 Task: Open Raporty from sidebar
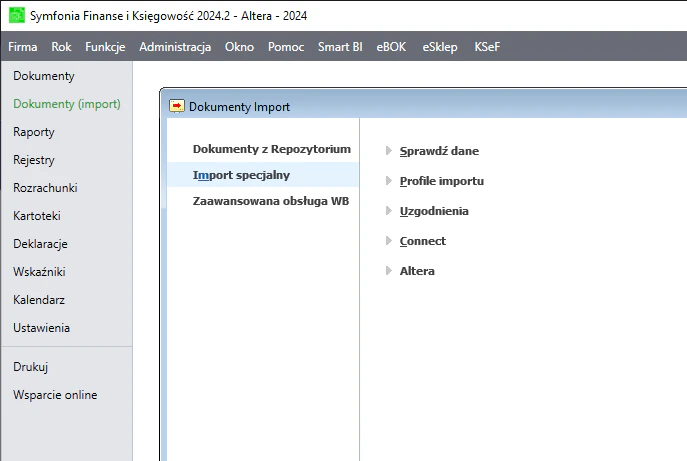pos(34,132)
